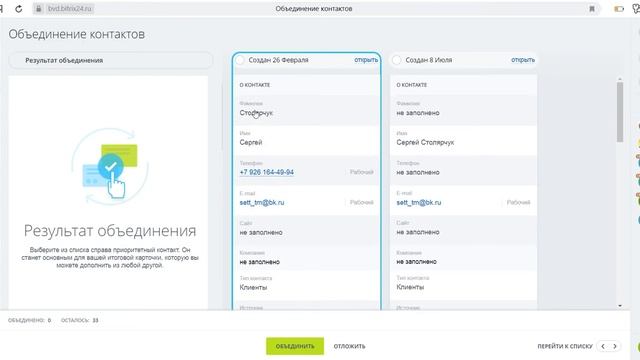Click the О контакте heading in the July card
Viewport: 640px width, 360px height.
(411, 85)
